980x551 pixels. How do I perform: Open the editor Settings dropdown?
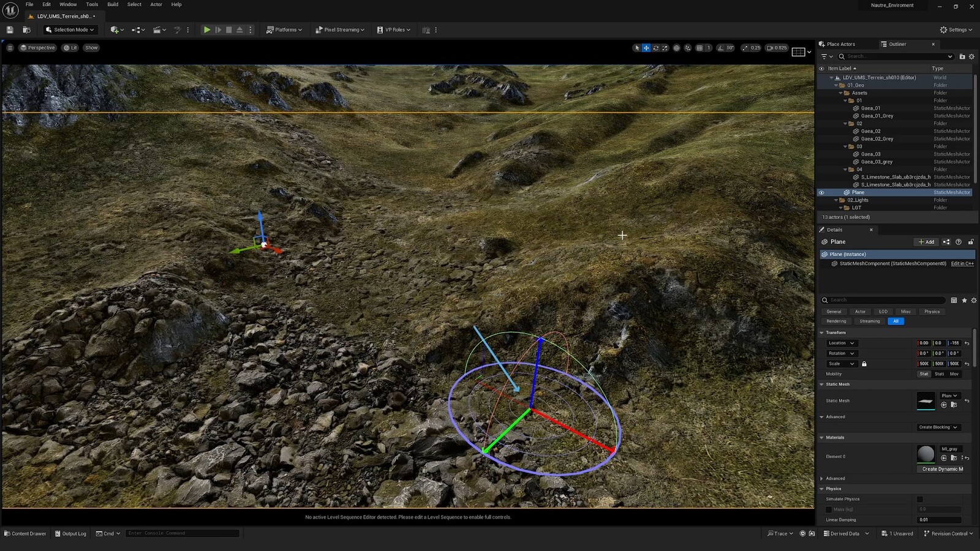956,29
